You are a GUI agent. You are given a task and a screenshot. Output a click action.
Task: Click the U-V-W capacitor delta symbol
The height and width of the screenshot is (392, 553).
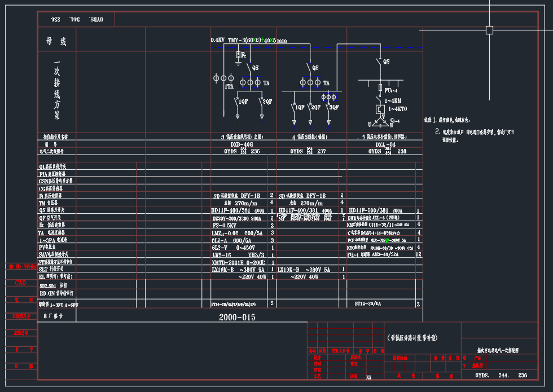point(382,121)
